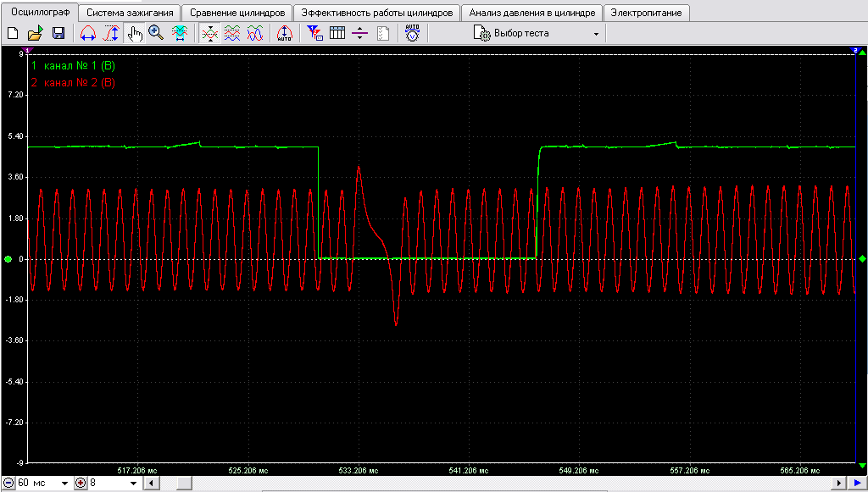Viewport: 868px width, 492px height.
Task: Click the purple channel 1 marker
Action: pos(28,50)
